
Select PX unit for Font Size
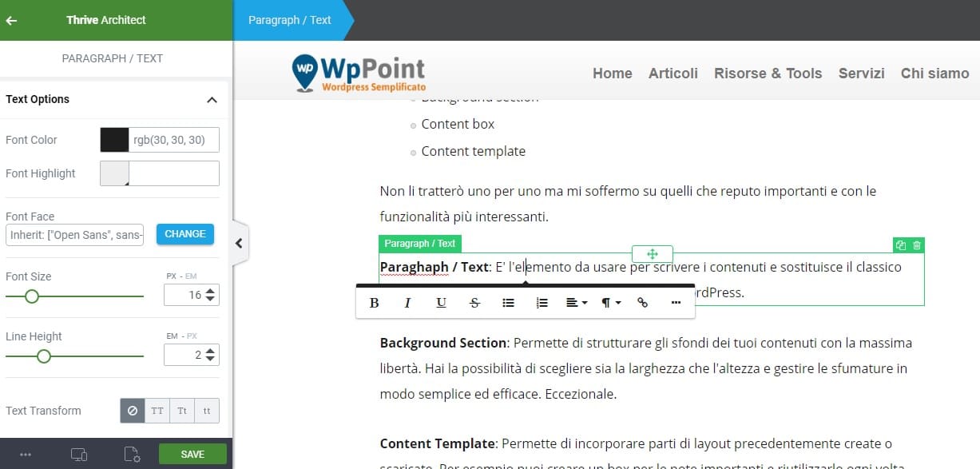171,276
